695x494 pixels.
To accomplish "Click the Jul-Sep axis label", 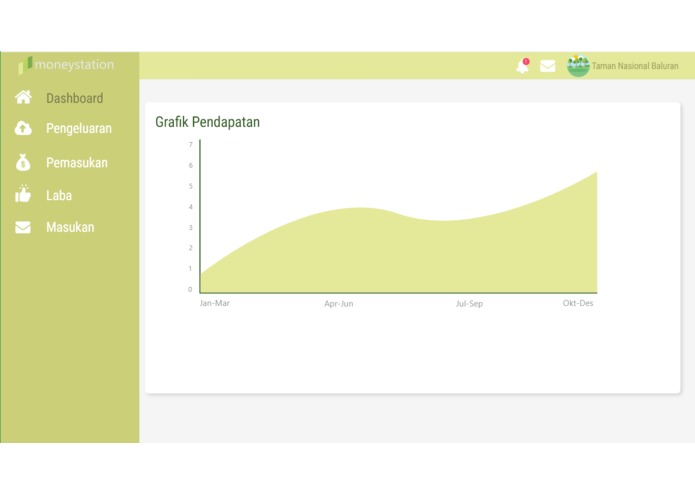I will [x=469, y=303].
